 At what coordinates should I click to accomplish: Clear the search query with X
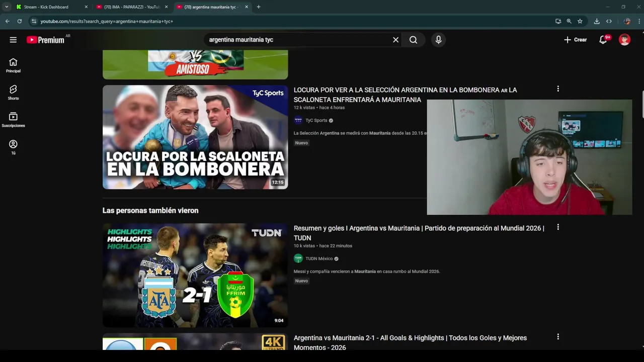click(395, 40)
